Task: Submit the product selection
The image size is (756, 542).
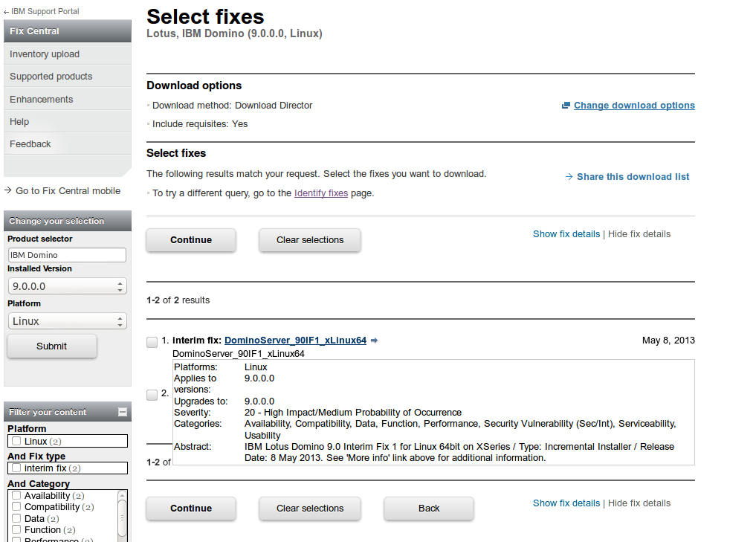Action: click(52, 346)
